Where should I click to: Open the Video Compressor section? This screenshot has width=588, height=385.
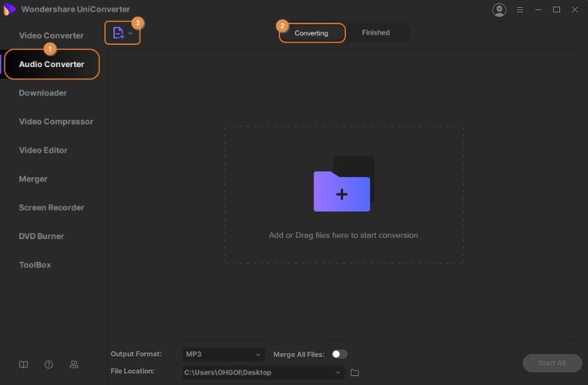(56, 122)
